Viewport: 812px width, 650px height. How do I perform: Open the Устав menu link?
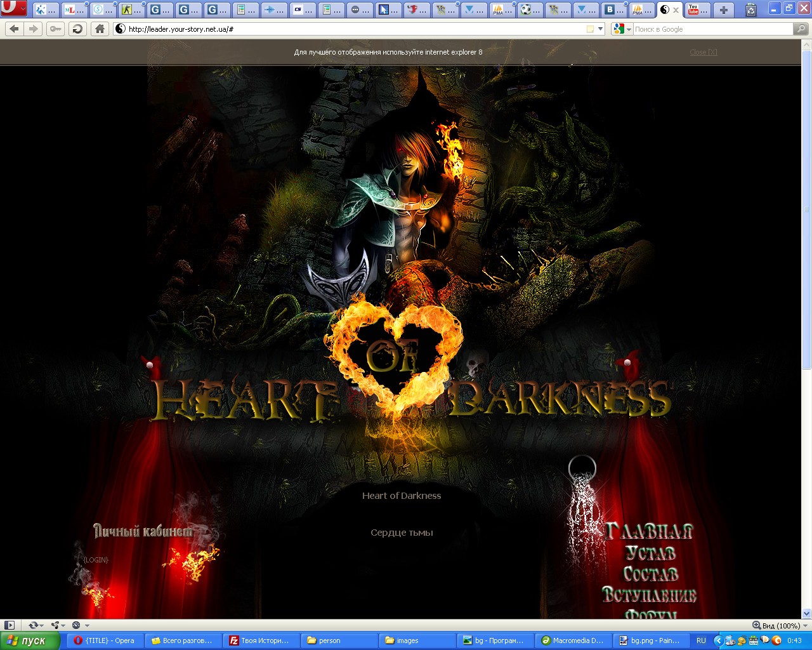[x=650, y=552]
